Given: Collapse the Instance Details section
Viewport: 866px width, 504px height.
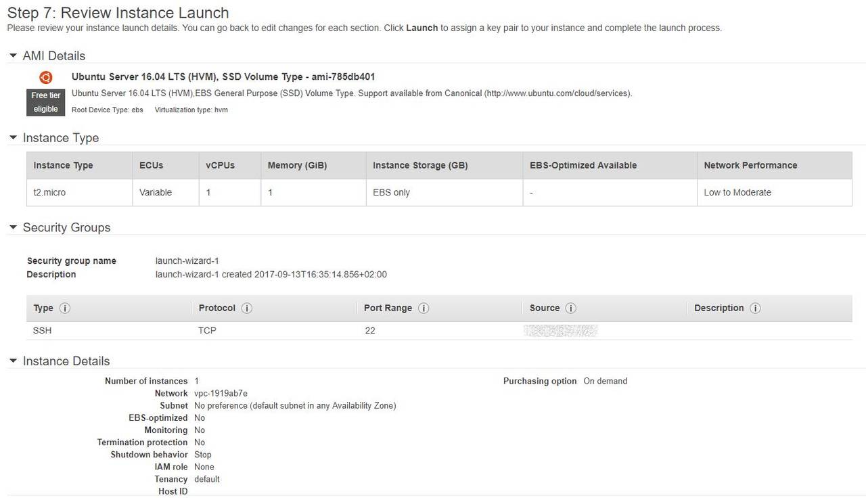Looking at the screenshot, I should click(x=13, y=361).
